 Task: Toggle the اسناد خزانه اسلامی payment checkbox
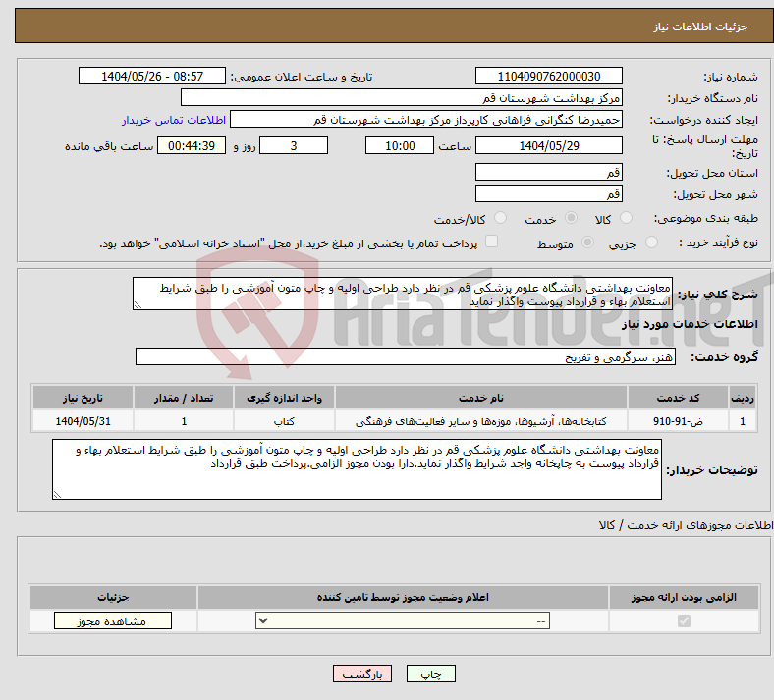pyautogui.click(x=491, y=242)
